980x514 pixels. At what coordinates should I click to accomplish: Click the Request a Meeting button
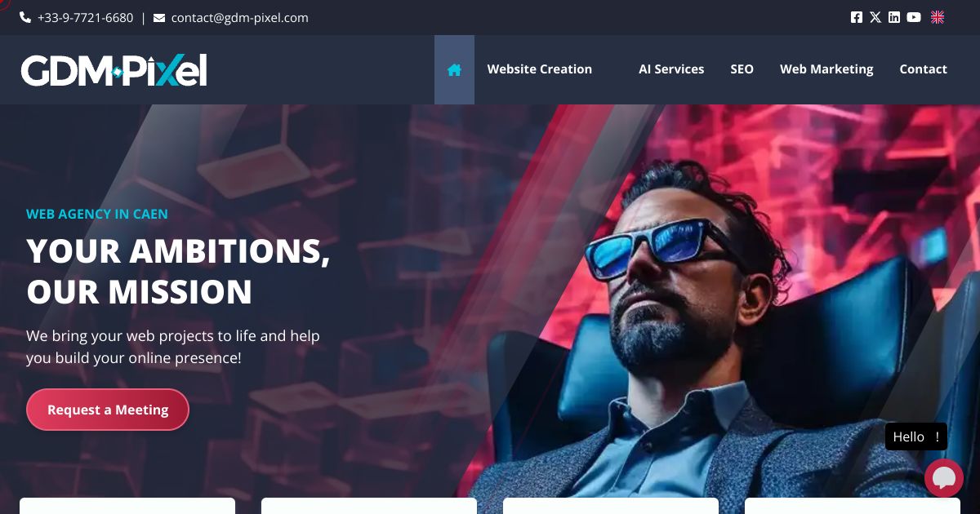pos(108,410)
